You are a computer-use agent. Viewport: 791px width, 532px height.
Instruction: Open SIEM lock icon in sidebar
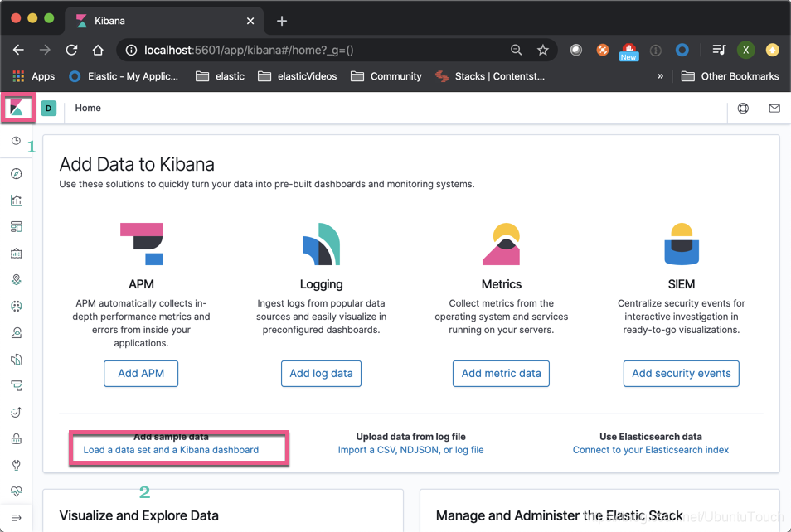[x=16, y=438]
